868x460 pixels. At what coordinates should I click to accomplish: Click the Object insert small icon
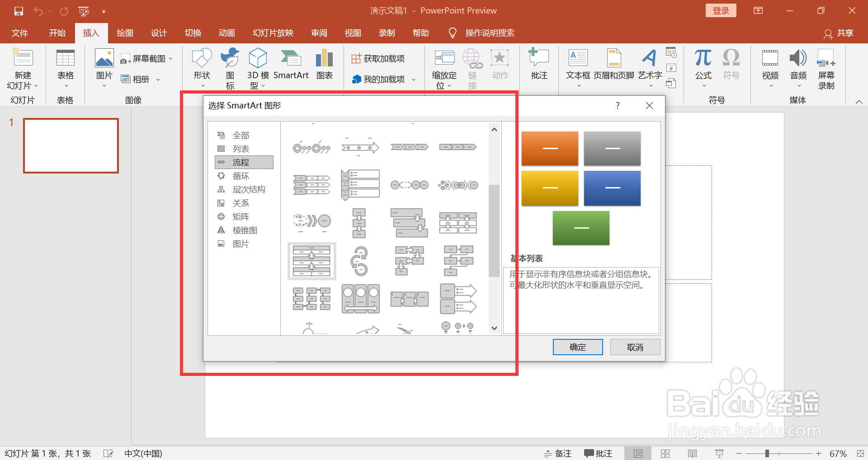pyautogui.click(x=671, y=83)
